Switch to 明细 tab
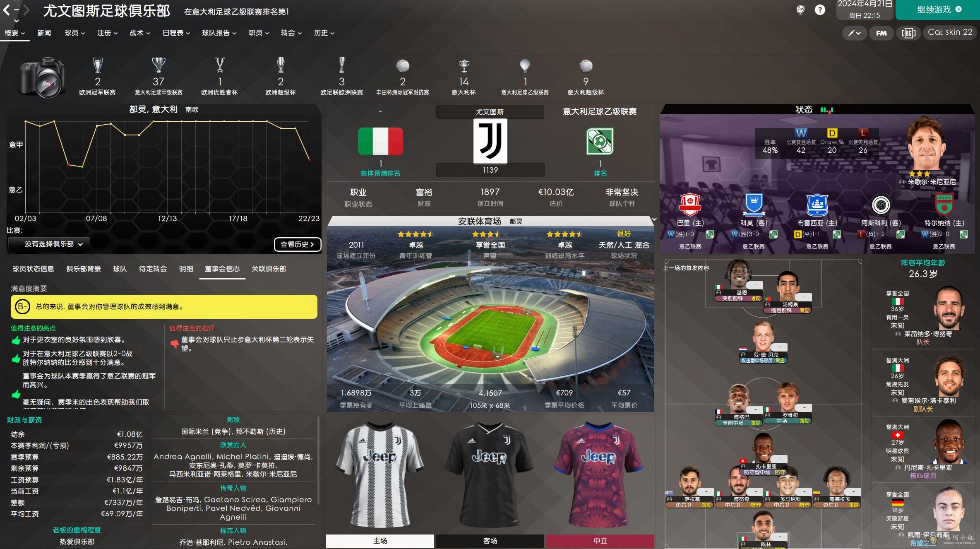 pyautogui.click(x=186, y=269)
